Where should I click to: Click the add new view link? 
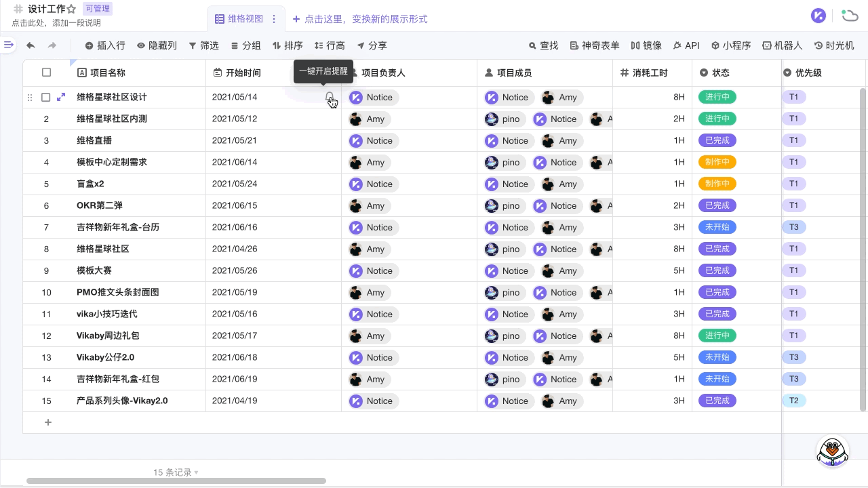coord(360,19)
